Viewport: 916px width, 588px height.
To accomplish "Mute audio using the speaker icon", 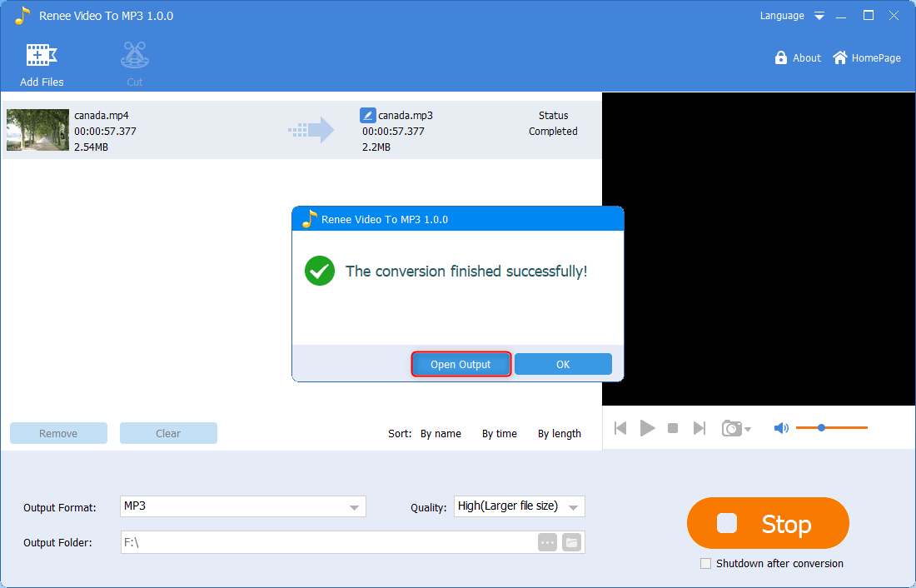I will click(780, 428).
